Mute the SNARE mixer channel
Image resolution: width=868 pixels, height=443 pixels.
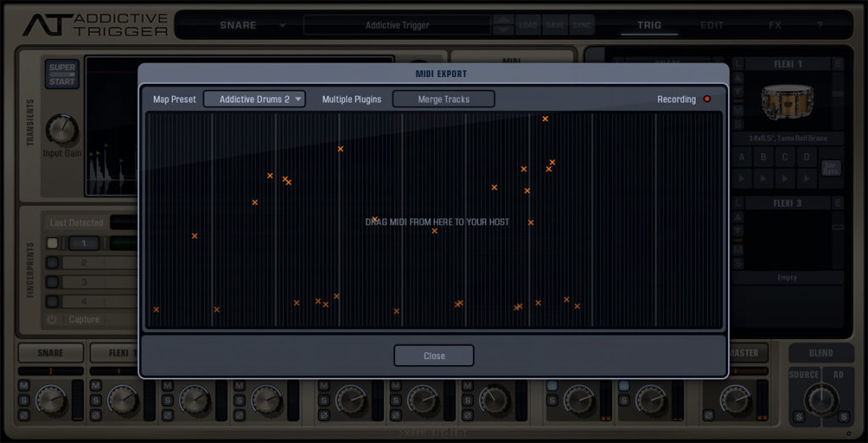[24, 387]
